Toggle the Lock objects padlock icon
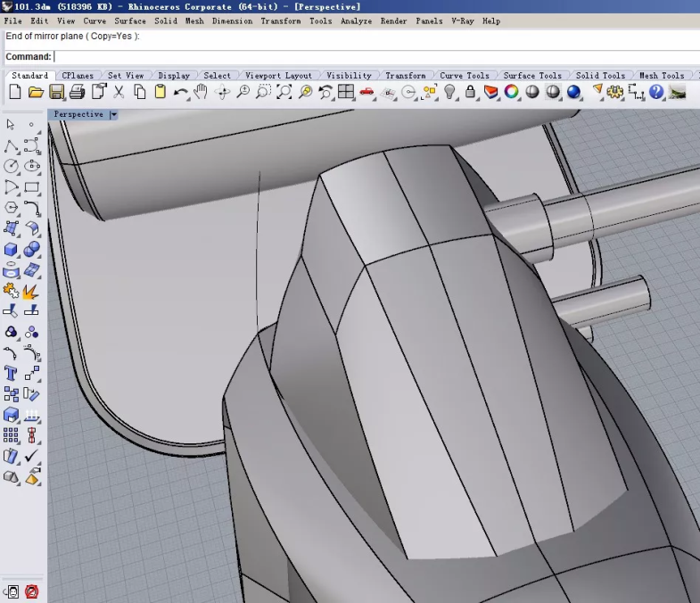Image resolution: width=700 pixels, height=603 pixels. click(x=470, y=92)
